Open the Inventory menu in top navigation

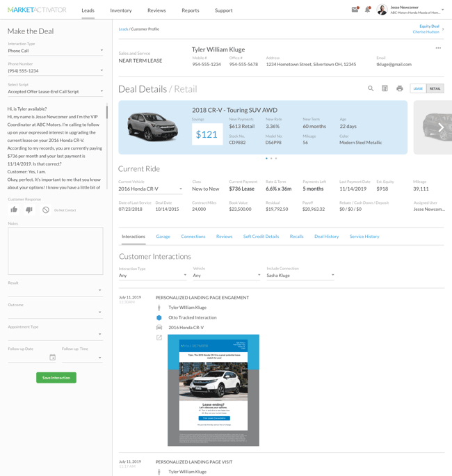point(121,10)
